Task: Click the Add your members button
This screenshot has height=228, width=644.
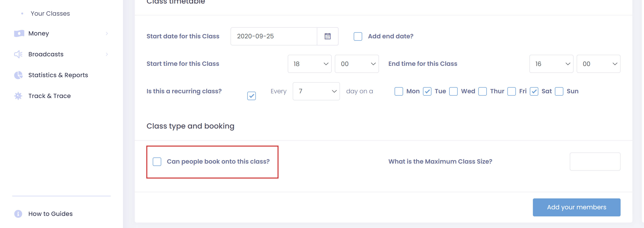Action: point(576,207)
